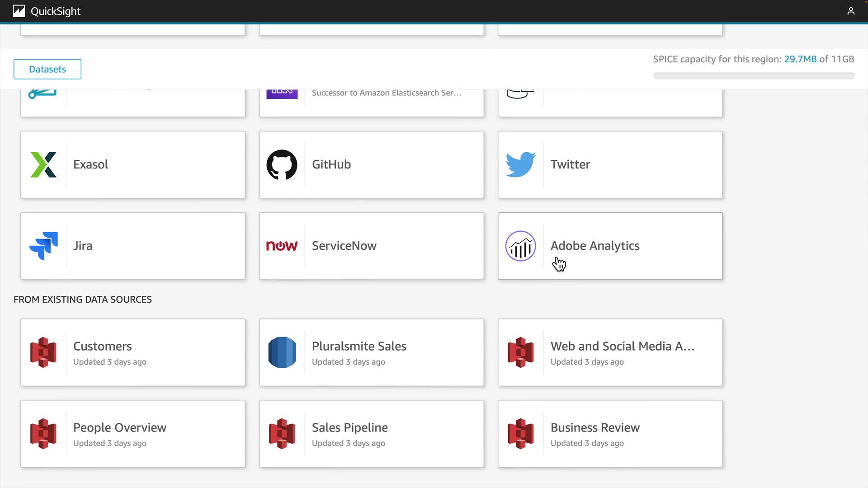Open the Datasets button
The image size is (868, 488).
point(47,69)
